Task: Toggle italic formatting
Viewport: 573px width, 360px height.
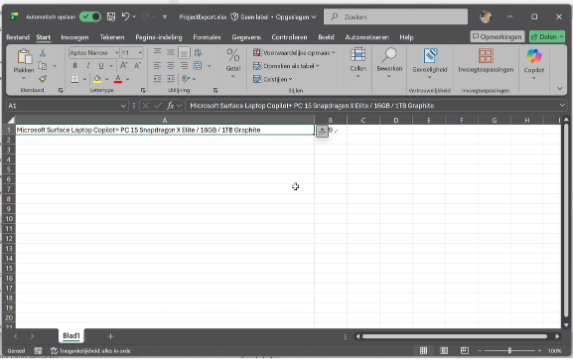Action: click(x=88, y=66)
